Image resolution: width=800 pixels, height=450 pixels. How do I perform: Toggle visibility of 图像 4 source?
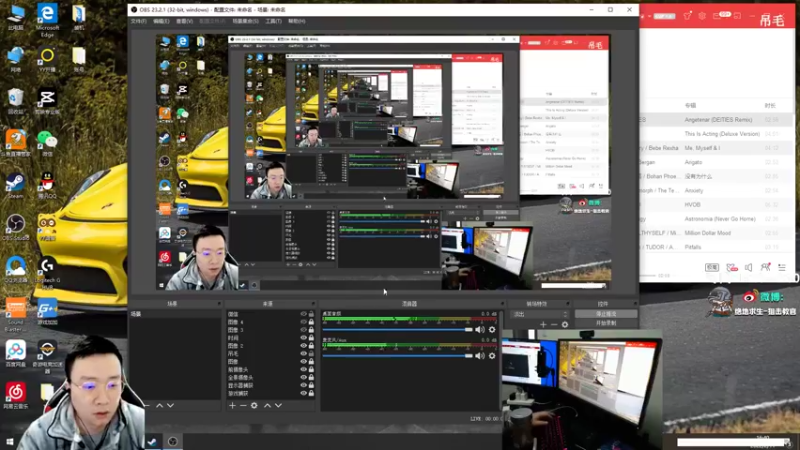pos(304,322)
